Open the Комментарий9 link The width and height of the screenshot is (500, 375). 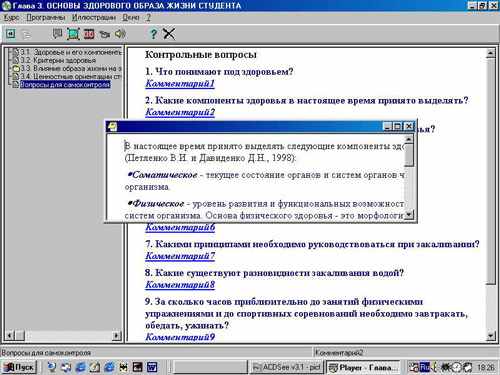(x=180, y=337)
